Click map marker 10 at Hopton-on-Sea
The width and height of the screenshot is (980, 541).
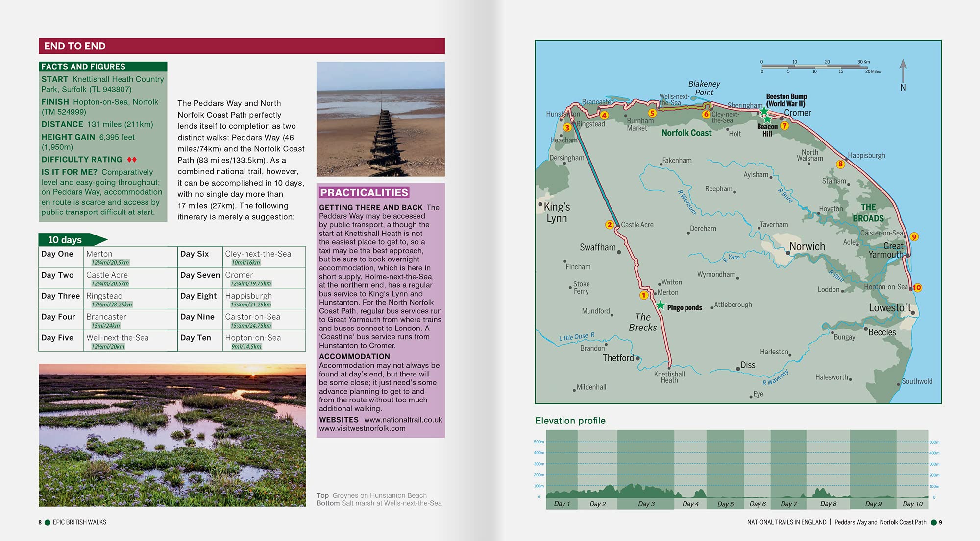point(917,288)
